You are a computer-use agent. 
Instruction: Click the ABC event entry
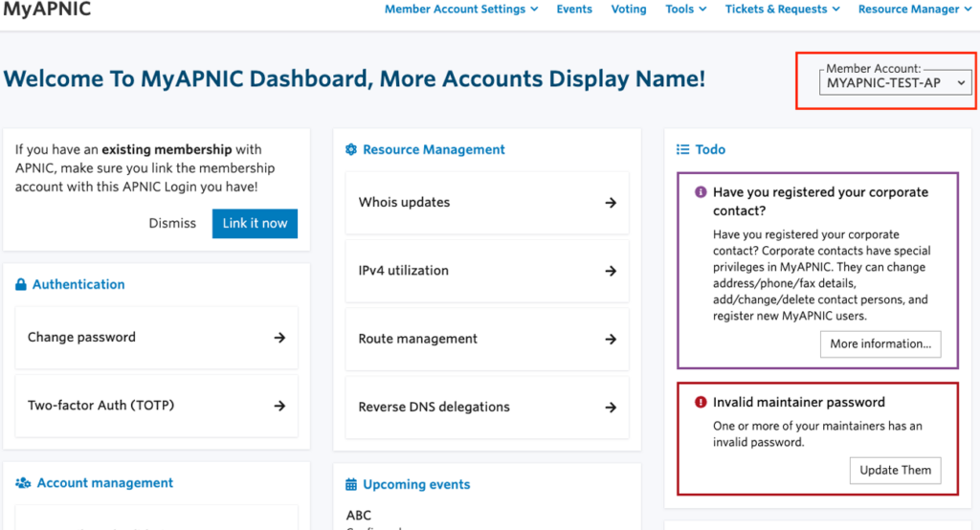[x=359, y=515]
